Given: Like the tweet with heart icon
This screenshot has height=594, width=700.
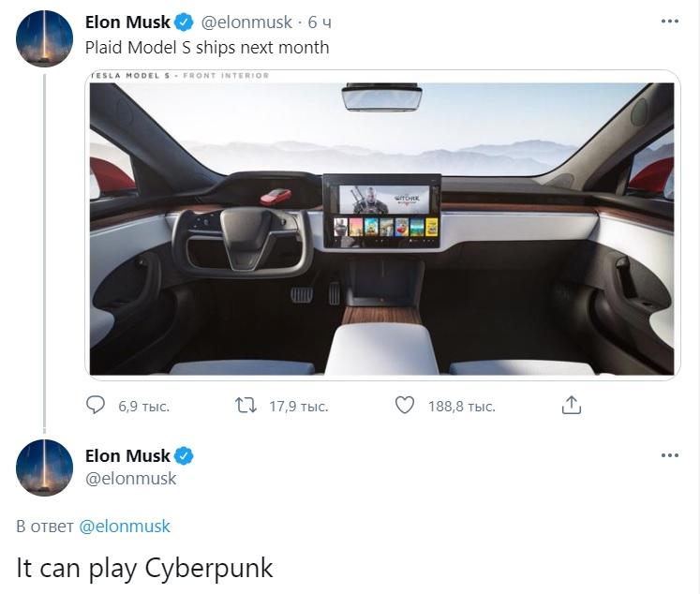Looking at the screenshot, I should [405, 406].
